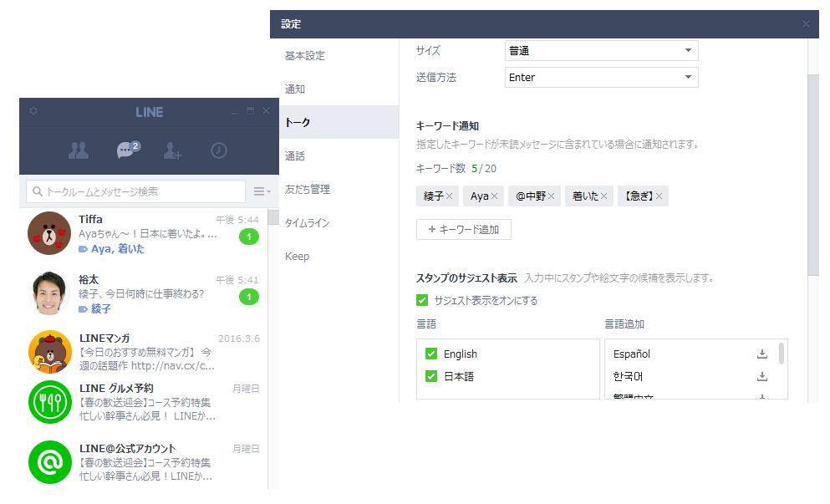Open LINE グルメ予約 fork icon avatar
The image size is (830, 504).
pos(50,402)
